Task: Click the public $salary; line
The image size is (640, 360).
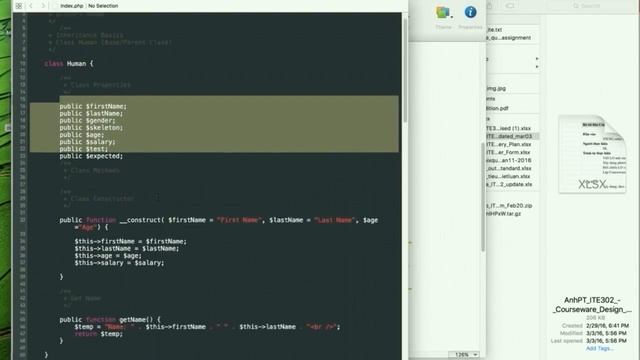Action: tap(87, 142)
